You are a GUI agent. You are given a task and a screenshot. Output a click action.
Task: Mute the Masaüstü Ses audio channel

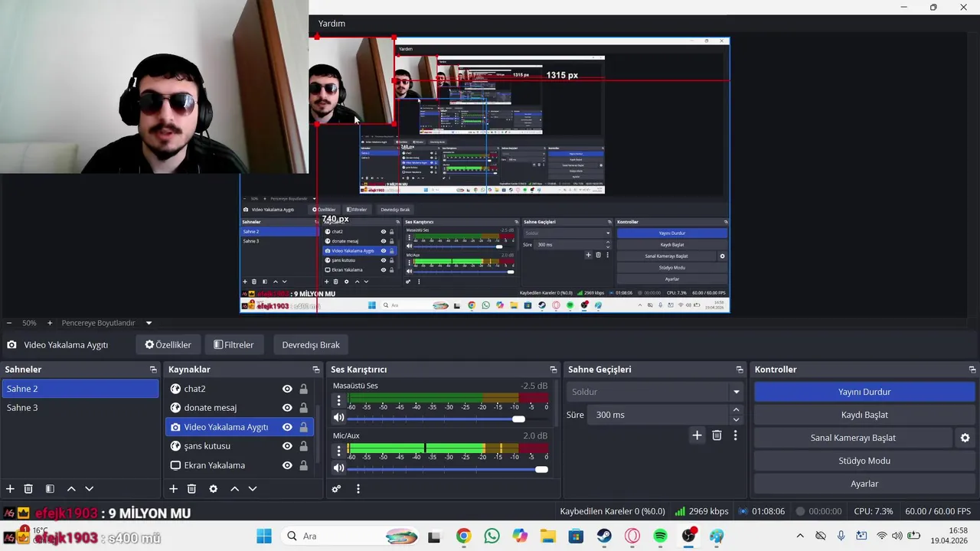[x=338, y=418]
